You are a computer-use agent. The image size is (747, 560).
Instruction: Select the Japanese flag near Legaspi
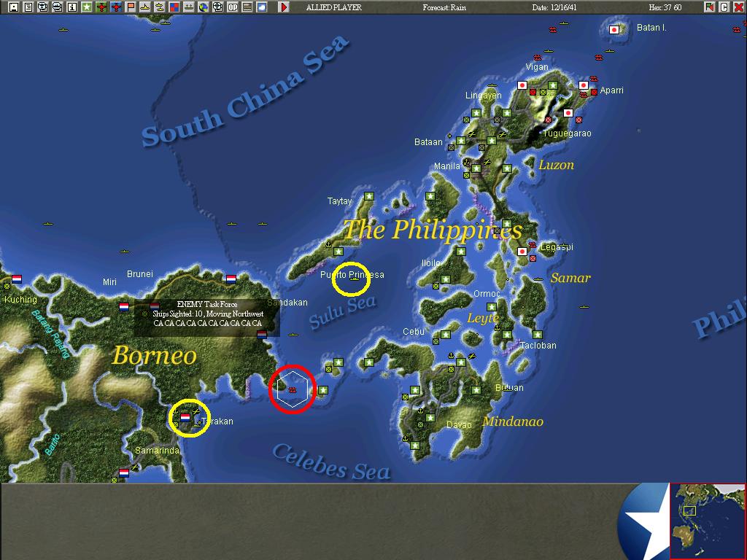[522, 251]
